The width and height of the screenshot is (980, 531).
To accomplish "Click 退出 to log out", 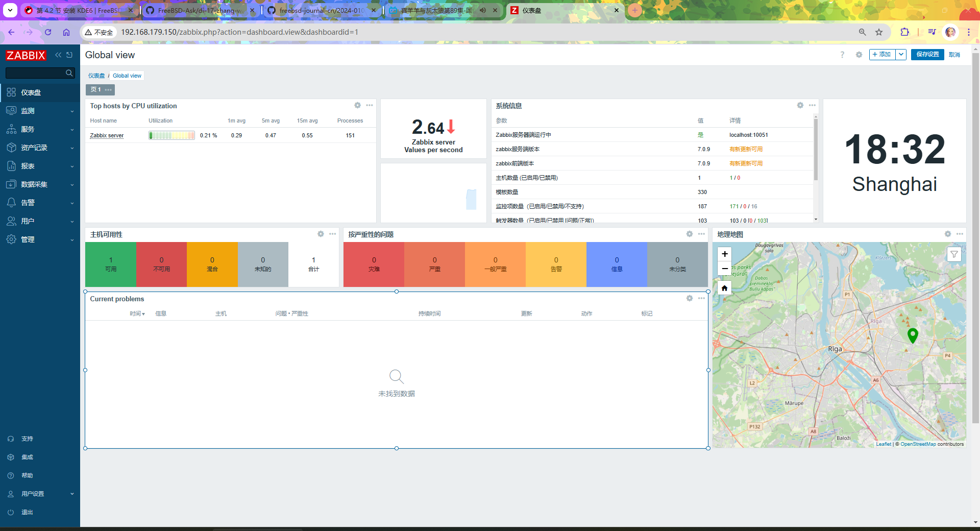I will coord(40,512).
